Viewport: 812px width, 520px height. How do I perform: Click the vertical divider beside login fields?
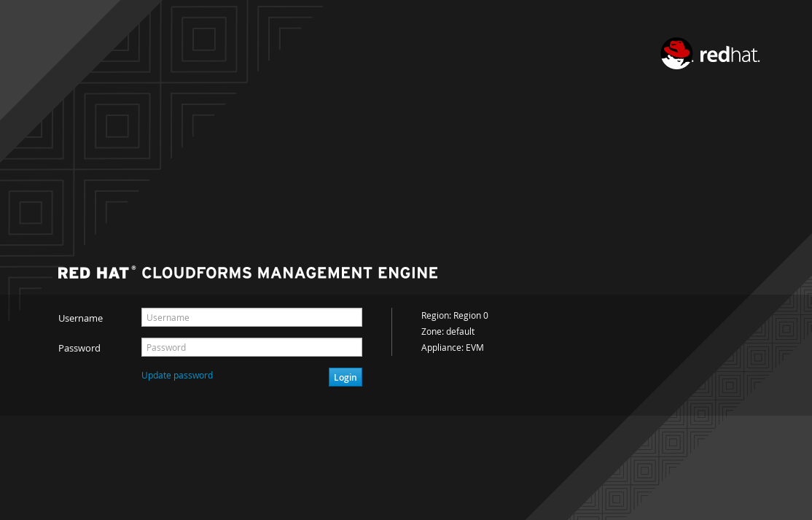tap(391, 332)
